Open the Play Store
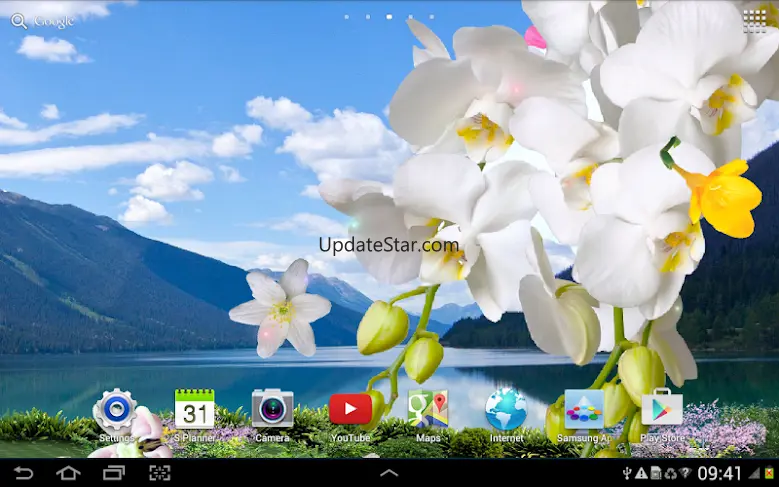779x487 pixels. coord(662,415)
